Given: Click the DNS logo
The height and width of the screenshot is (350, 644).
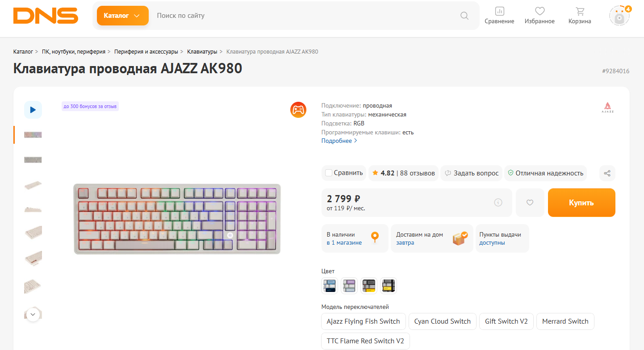Looking at the screenshot, I should pyautogui.click(x=46, y=16).
